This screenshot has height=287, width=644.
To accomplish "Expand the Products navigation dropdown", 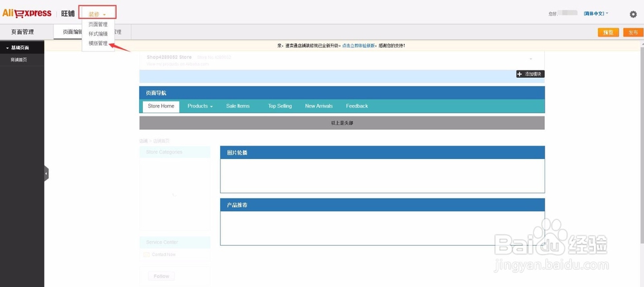I will tap(200, 106).
